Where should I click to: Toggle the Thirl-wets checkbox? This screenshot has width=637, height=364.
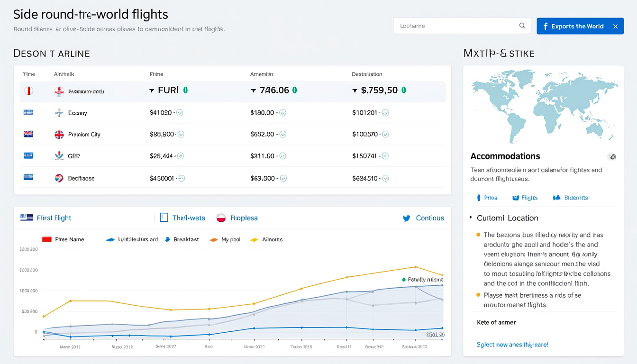click(164, 218)
